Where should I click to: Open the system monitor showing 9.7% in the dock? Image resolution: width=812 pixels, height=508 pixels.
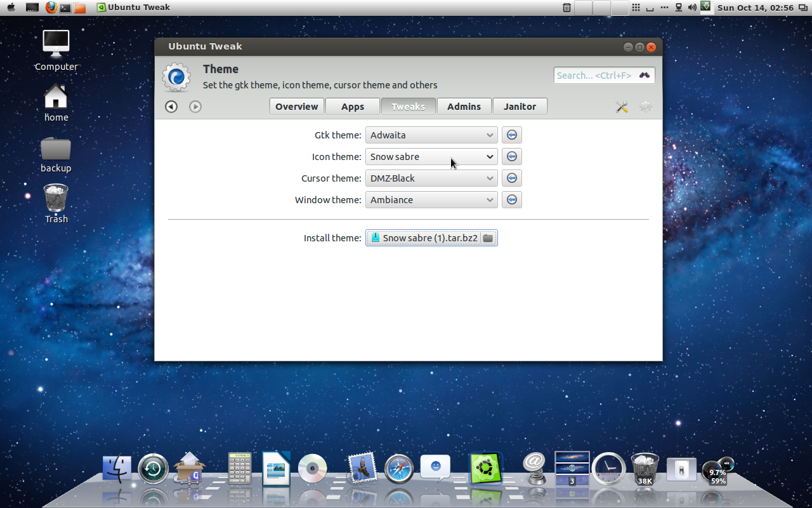point(717,471)
